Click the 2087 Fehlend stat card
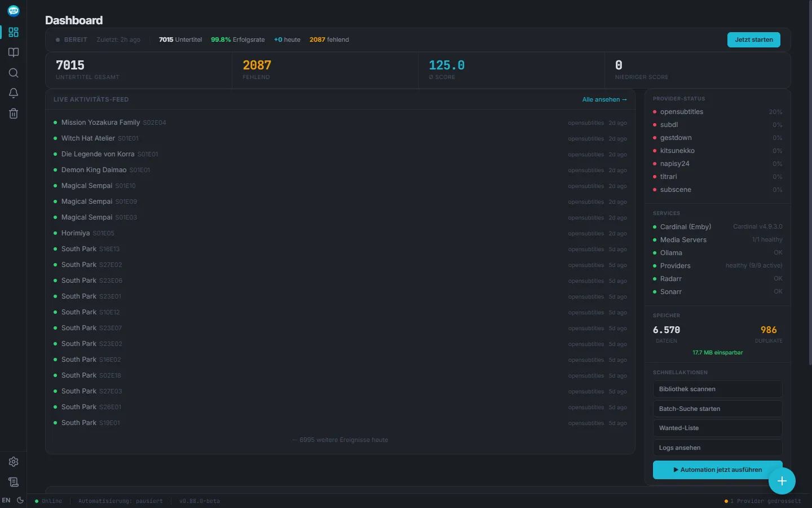 click(325, 71)
